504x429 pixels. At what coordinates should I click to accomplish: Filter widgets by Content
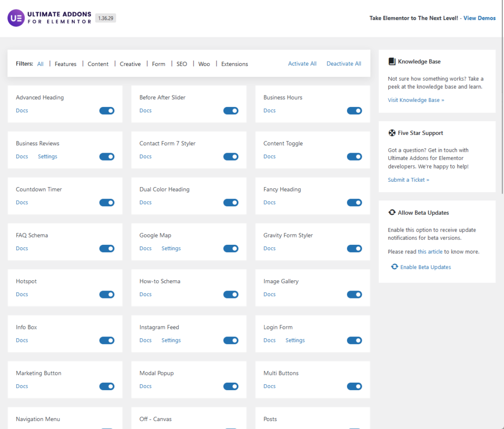tap(98, 64)
